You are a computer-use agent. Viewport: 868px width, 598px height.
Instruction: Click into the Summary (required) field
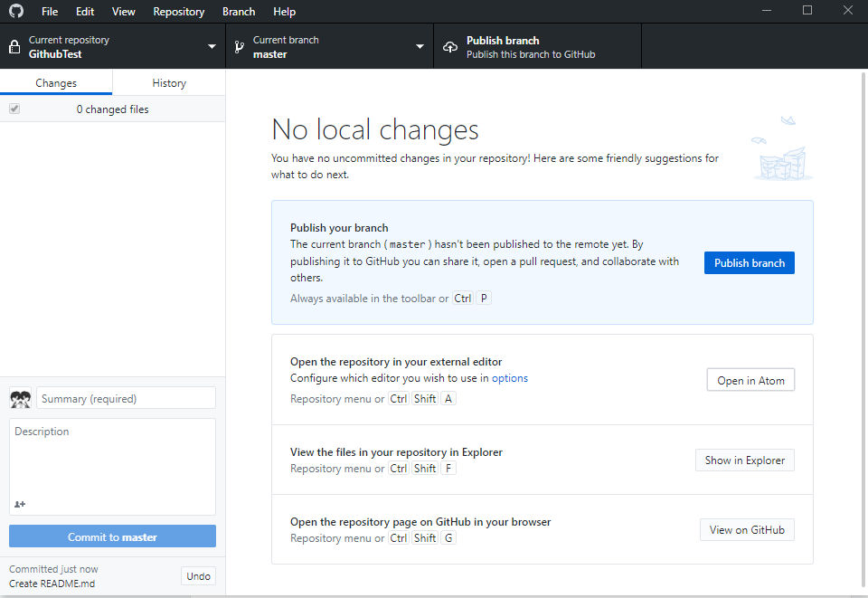[x=126, y=399]
